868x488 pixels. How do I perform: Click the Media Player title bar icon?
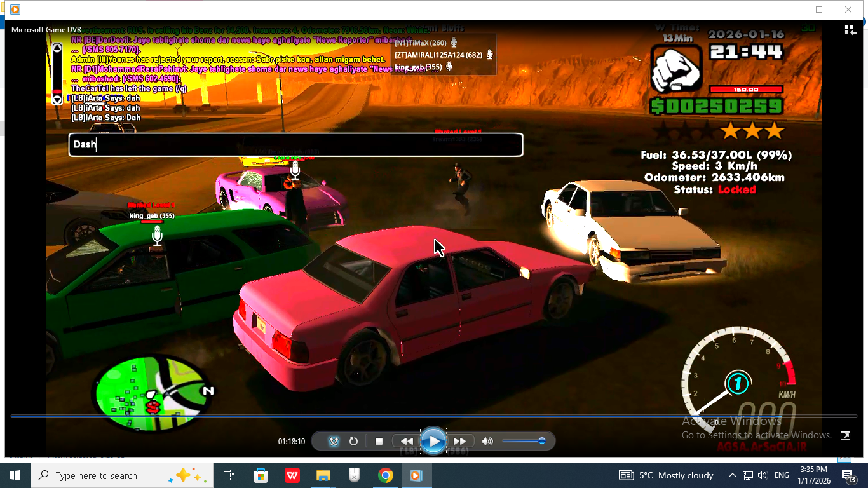click(x=15, y=10)
